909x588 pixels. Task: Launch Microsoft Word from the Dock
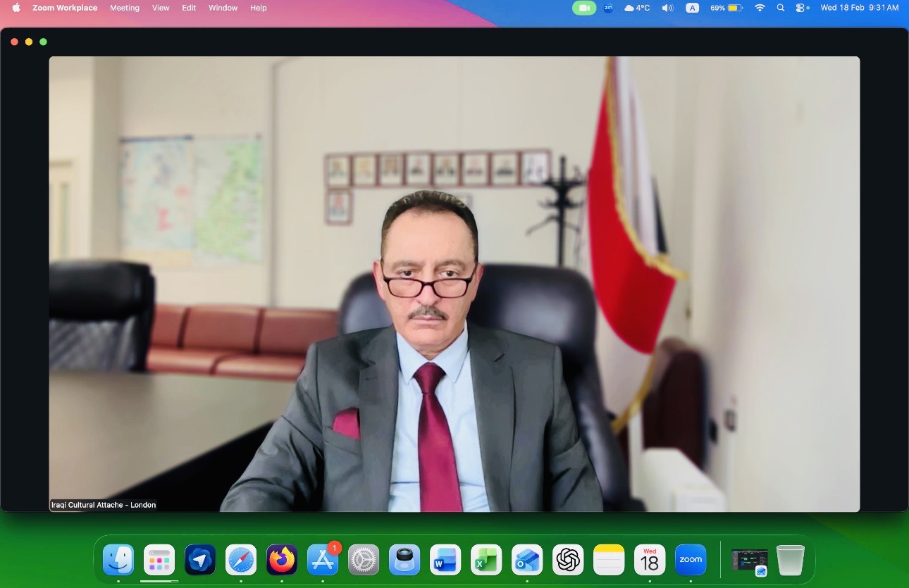click(445, 561)
